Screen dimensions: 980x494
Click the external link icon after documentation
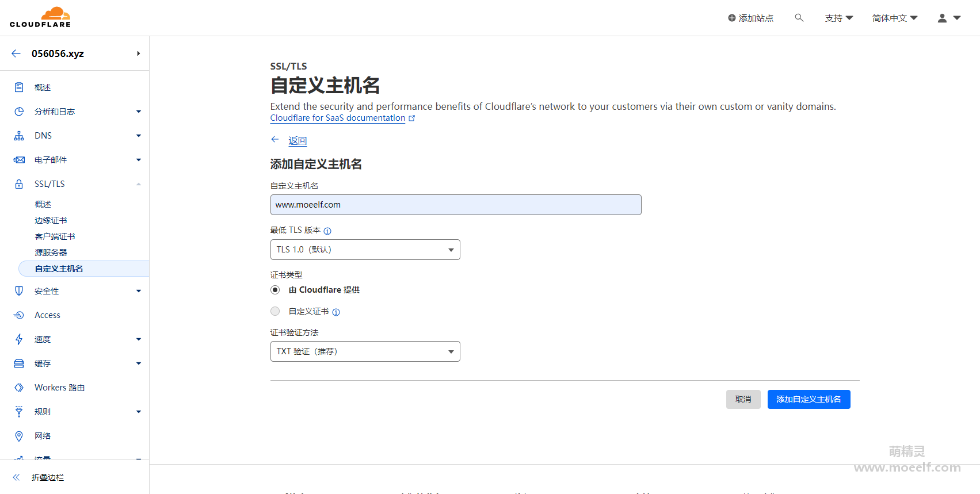[411, 118]
